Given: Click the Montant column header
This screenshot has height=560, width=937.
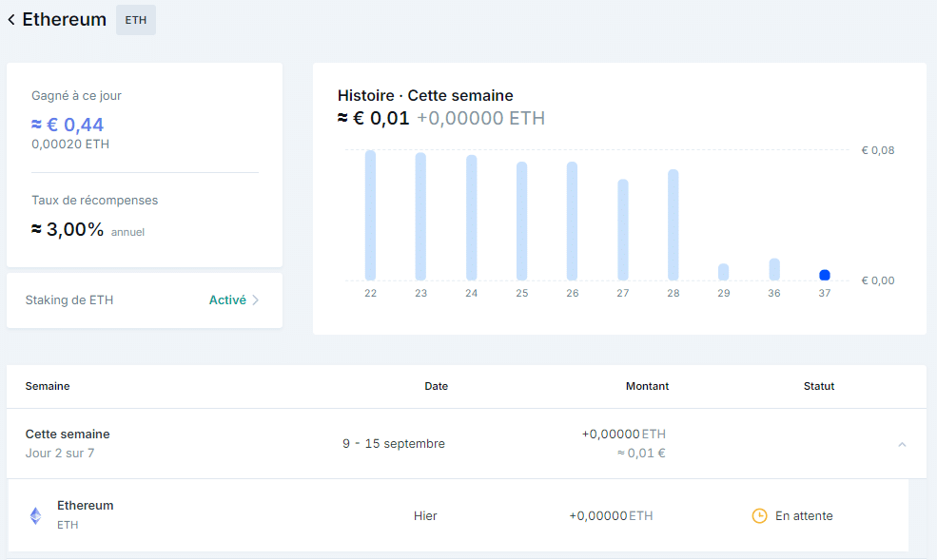Looking at the screenshot, I should [647, 386].
